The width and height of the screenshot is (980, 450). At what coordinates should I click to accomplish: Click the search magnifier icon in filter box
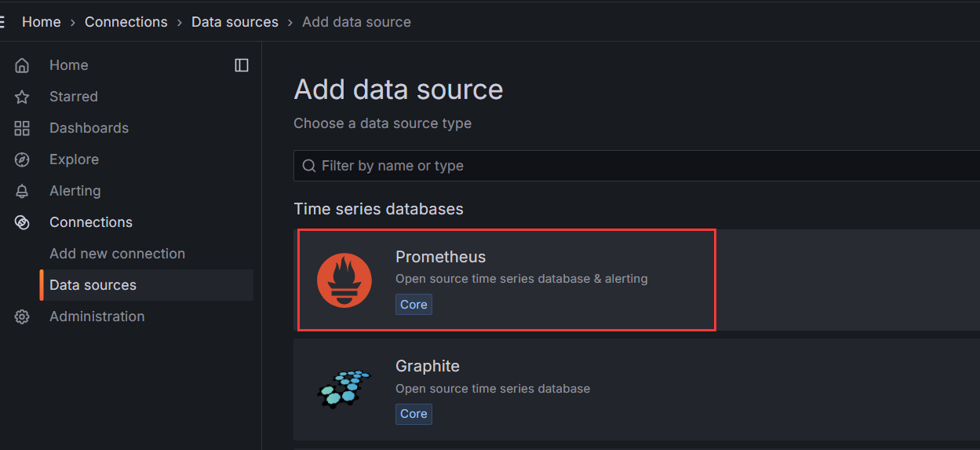(x=309, y=166)
